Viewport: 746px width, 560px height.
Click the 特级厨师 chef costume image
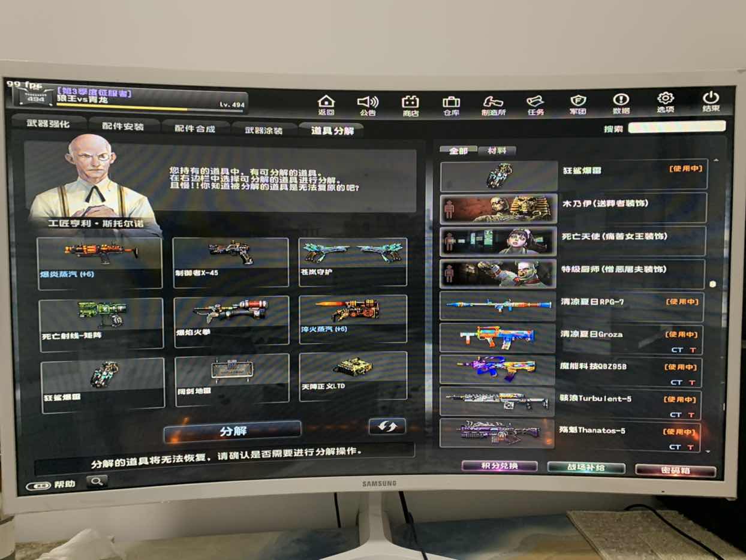(498, 273)
